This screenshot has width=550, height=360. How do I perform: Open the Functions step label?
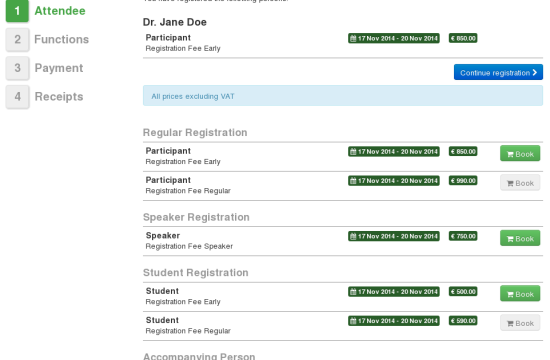(x=61, y=39)
